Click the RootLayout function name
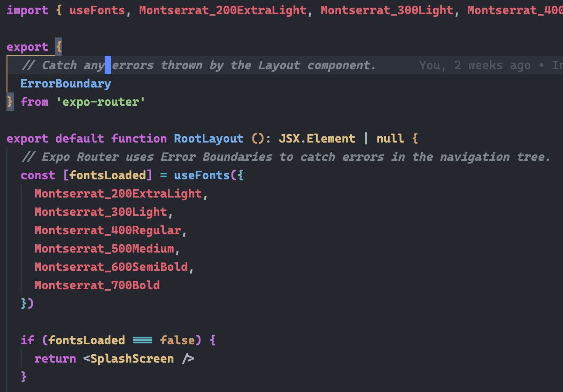This screenshot has width=563, height=392. click(x=209, y=139)
